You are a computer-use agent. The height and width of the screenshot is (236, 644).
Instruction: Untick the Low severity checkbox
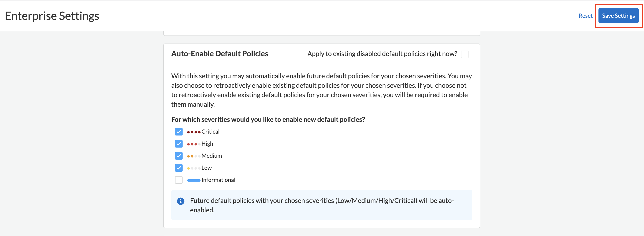pyautogui.click(x=179, y=168)
